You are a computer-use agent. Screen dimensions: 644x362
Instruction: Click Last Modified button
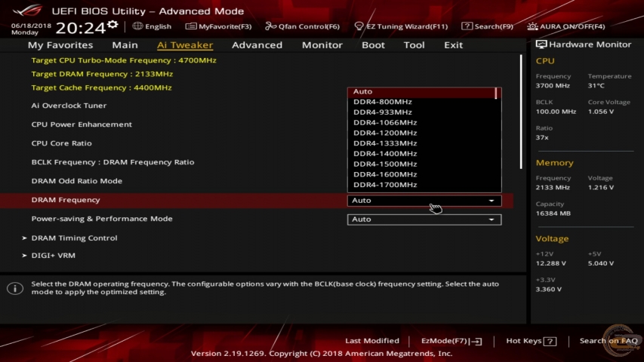pos(372,341)
